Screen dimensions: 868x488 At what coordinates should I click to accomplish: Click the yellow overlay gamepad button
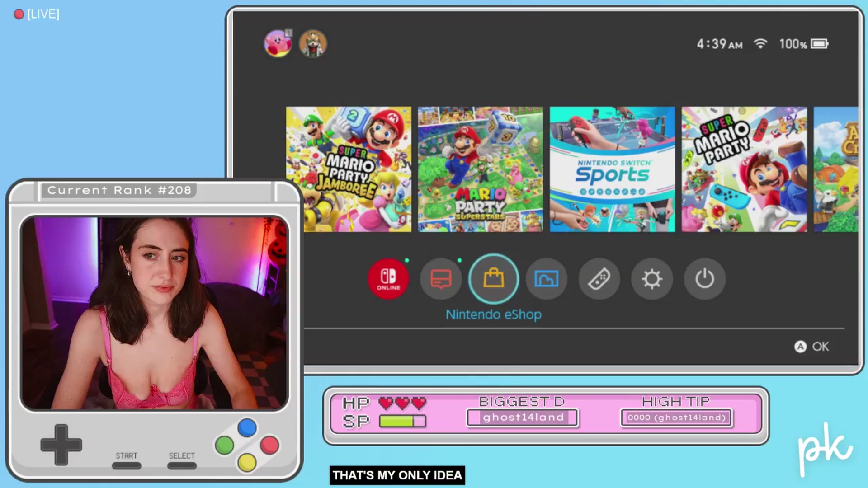coord(247,463)
